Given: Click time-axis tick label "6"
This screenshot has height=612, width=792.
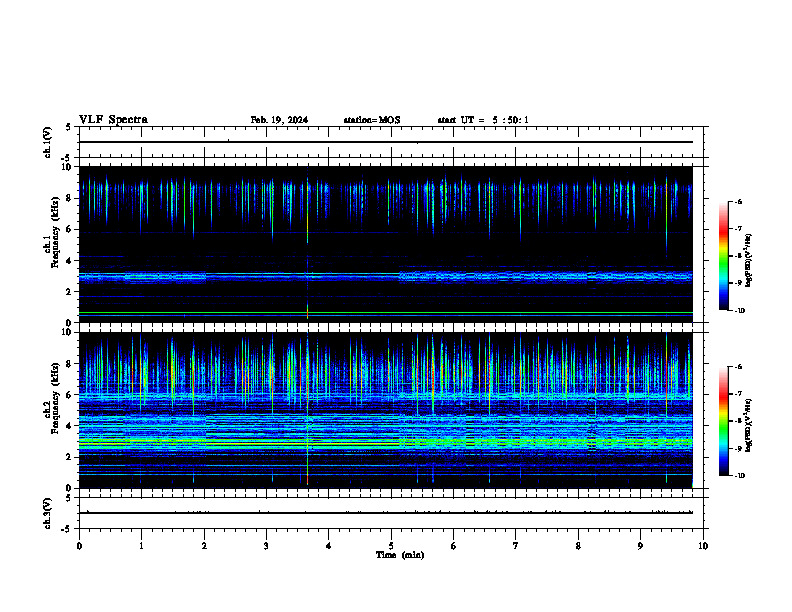Looking at the screenshot, I should coord(453,546).
